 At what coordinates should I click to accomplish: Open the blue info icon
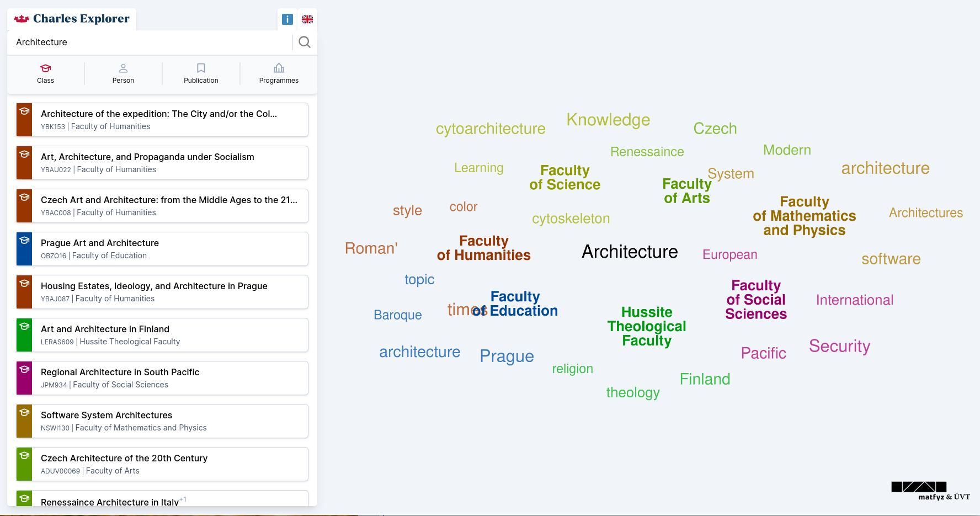[x=287, y=19]
